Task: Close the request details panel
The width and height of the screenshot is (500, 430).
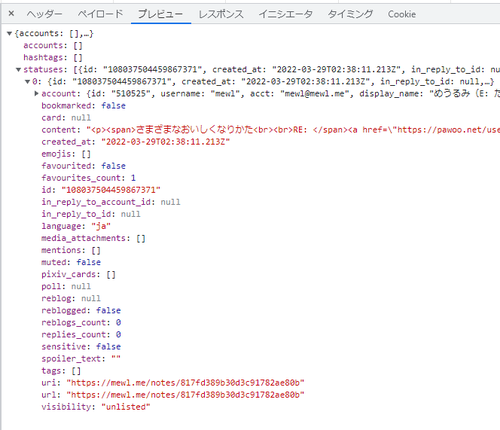Action: (11, 14)
